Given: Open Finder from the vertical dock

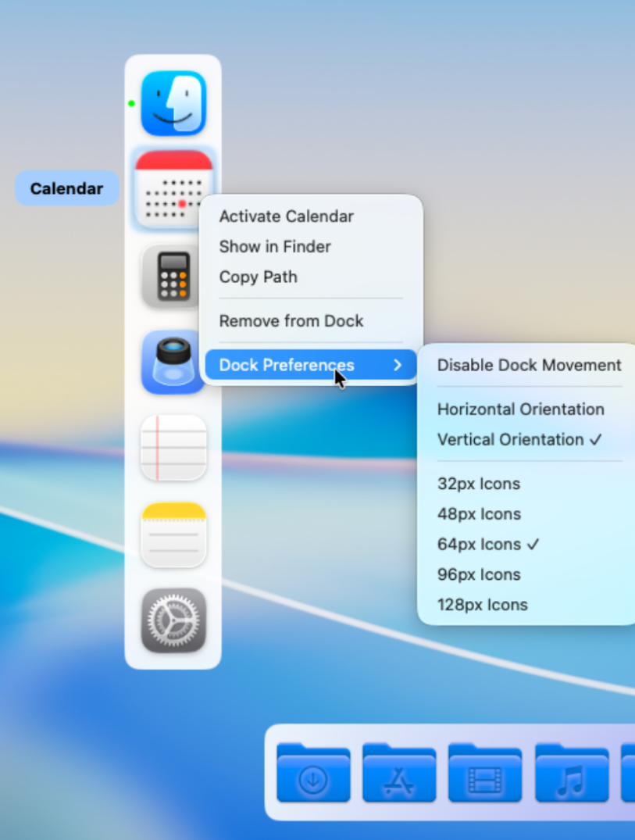Looking at the screenshot, I should click(x=173, y=103).
